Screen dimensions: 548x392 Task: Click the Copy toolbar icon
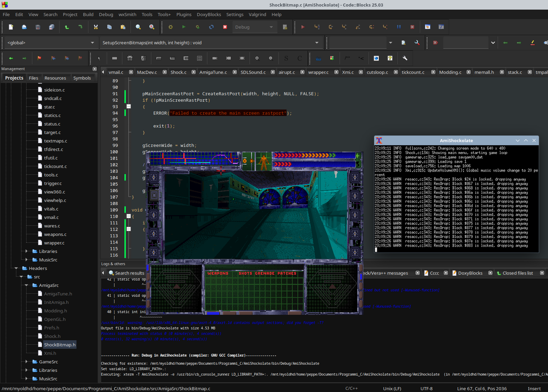(109, 27)
